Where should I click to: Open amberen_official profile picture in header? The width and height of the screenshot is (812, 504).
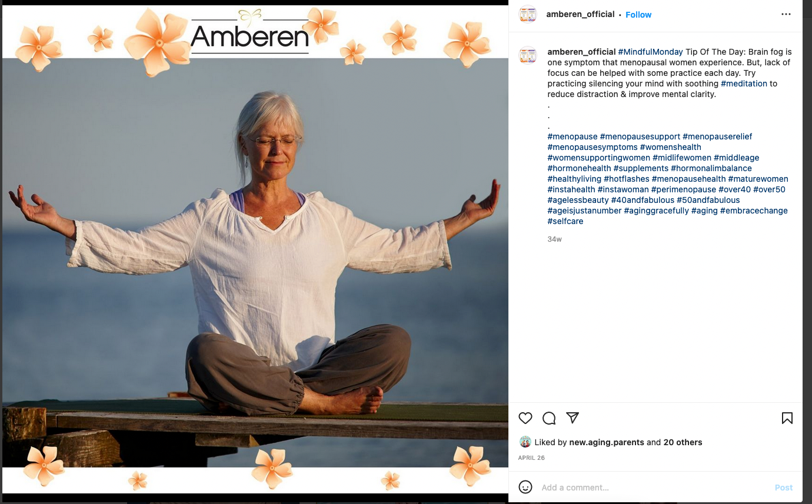(528, 14)
